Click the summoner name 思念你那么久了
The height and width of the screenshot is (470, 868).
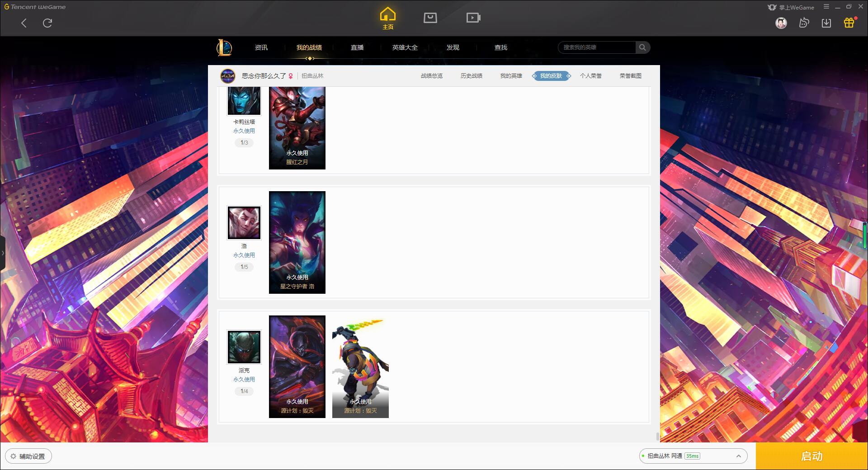point(264,76)
